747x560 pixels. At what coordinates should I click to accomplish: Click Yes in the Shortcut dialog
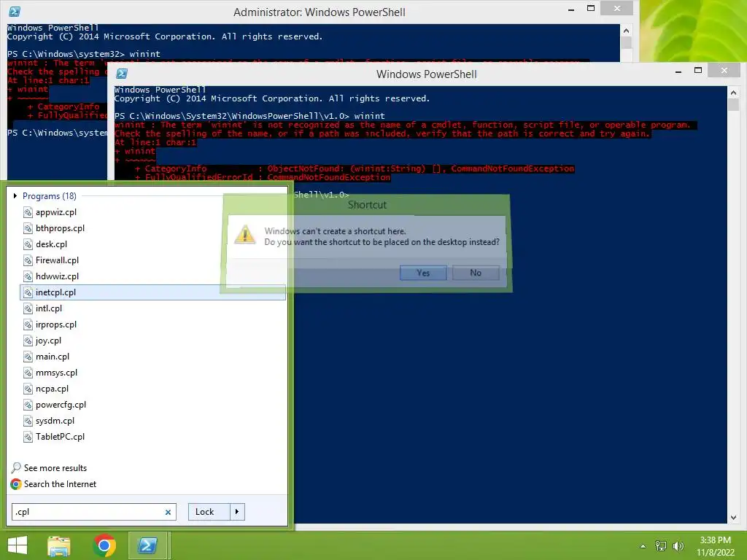click(x=423, y=273)
